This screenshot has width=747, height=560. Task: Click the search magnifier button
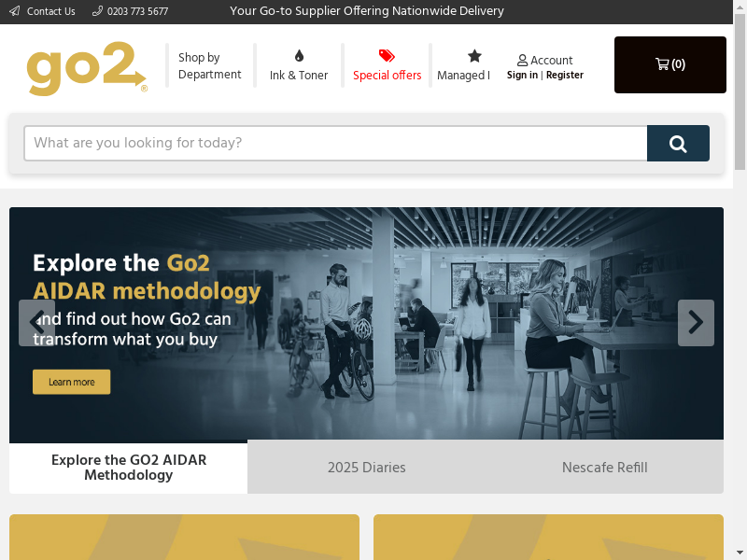pyautogui.click(x=678, y=144)
